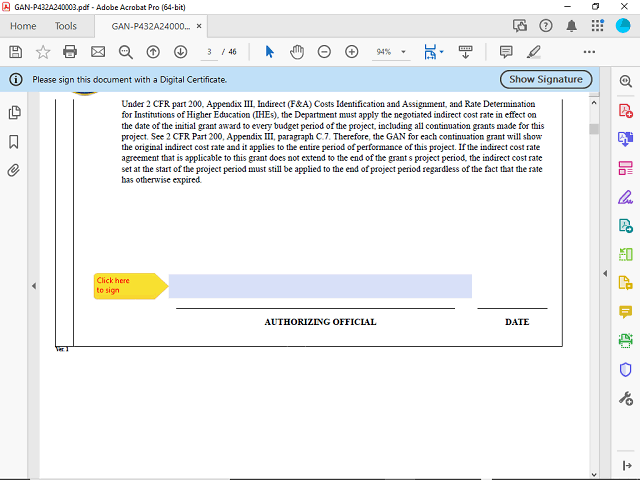Activate the hand pan tool

(297, 52)
